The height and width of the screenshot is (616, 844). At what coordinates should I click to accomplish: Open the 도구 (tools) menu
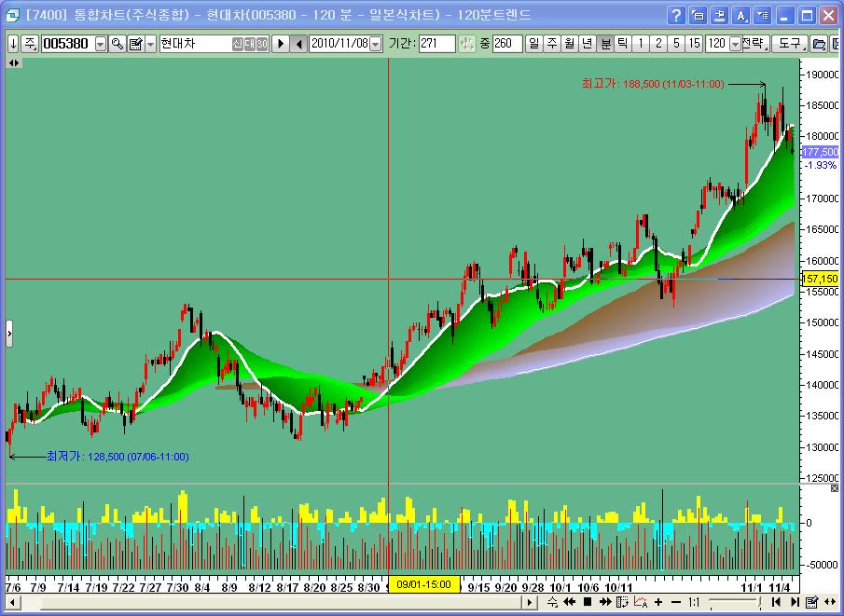click(789, 44)
